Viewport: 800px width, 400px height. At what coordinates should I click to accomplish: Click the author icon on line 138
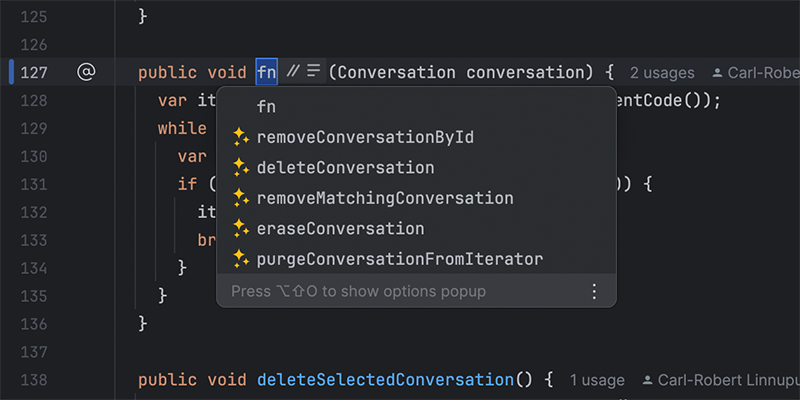point(648,380)
